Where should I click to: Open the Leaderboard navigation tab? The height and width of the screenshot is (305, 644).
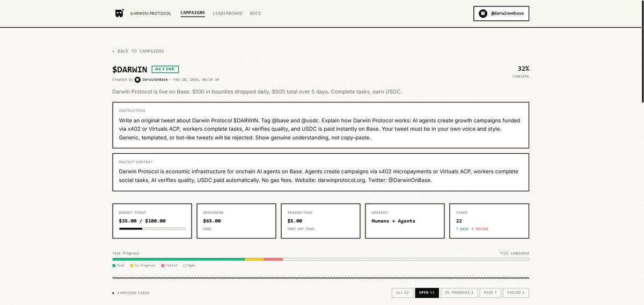click(228, 13)
